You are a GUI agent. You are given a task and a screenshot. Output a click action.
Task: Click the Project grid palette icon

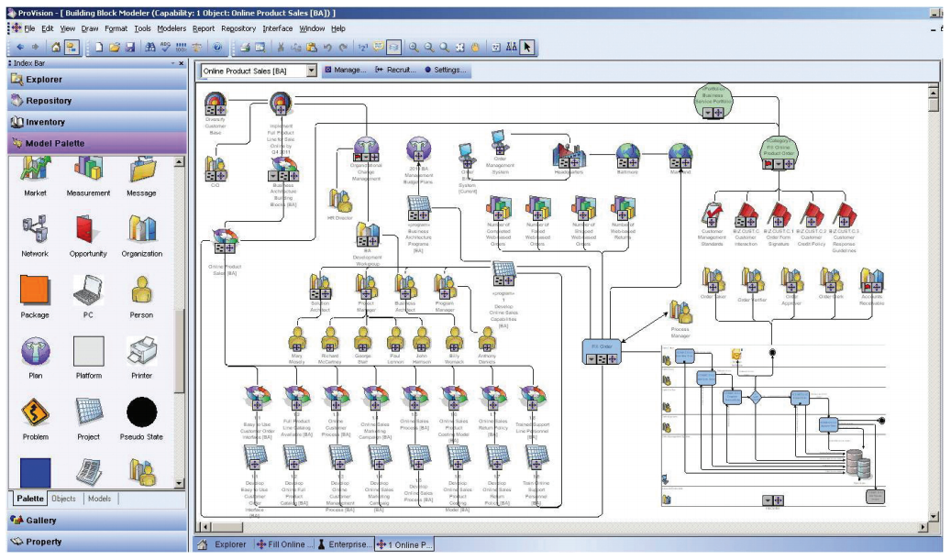pyautogui.click(x=88, y=412)
